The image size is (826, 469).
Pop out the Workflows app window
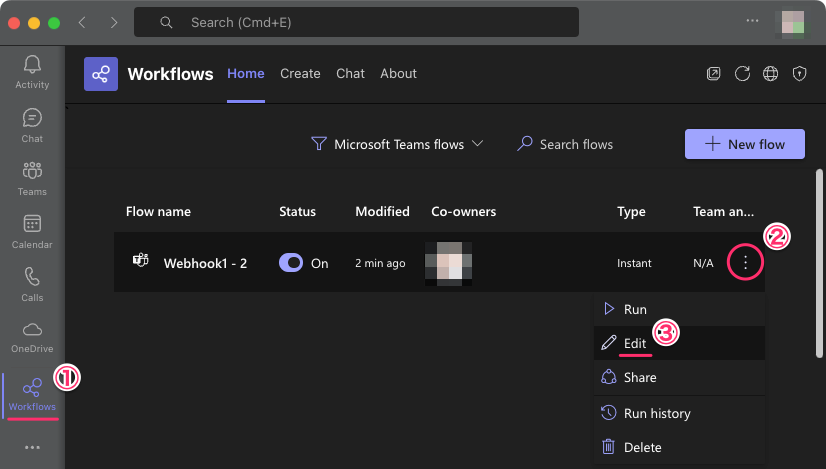pyautogui.click(x=713, y=74)
